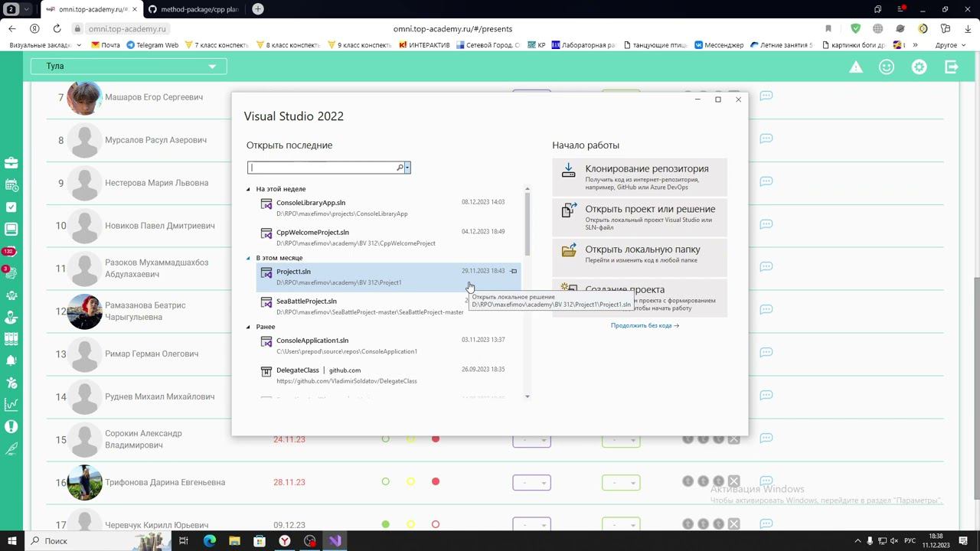Image resolution: width=980 pixels, height=551 pixels.
Task: Open the purple dropdown in Сорокин Александр's row
Action: click(x=531, y=440)
